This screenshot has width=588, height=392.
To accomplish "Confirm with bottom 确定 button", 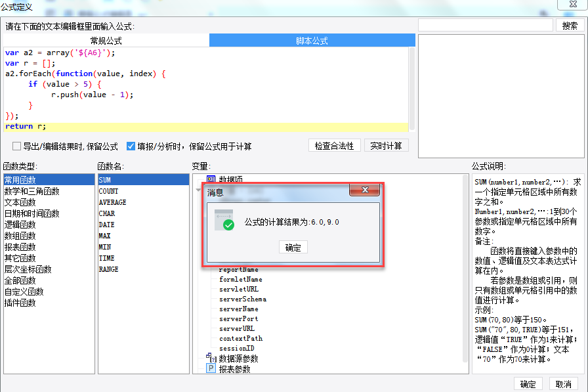I will [x=528, y=384].
